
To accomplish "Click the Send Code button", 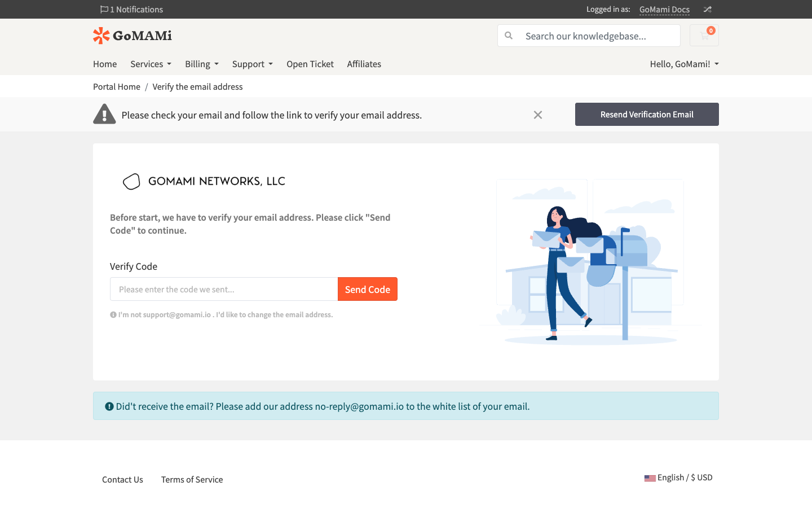I will [368, 289].
